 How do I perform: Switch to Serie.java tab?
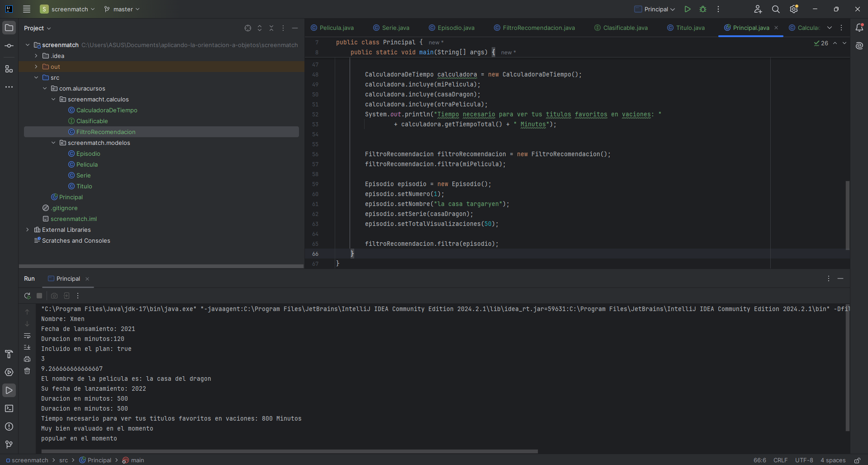point(391,28)
